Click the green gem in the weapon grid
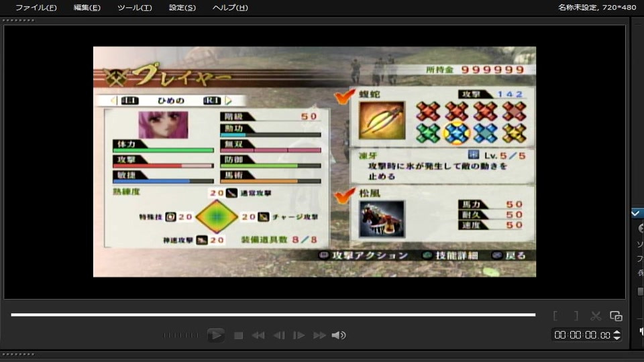644x362 pixels. point(428,133)
